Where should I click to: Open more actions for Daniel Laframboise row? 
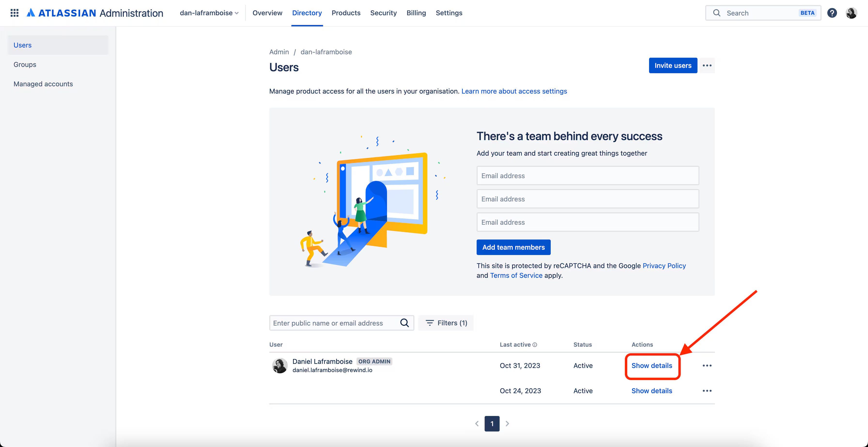pyautogui.click(x=707, y=365)
